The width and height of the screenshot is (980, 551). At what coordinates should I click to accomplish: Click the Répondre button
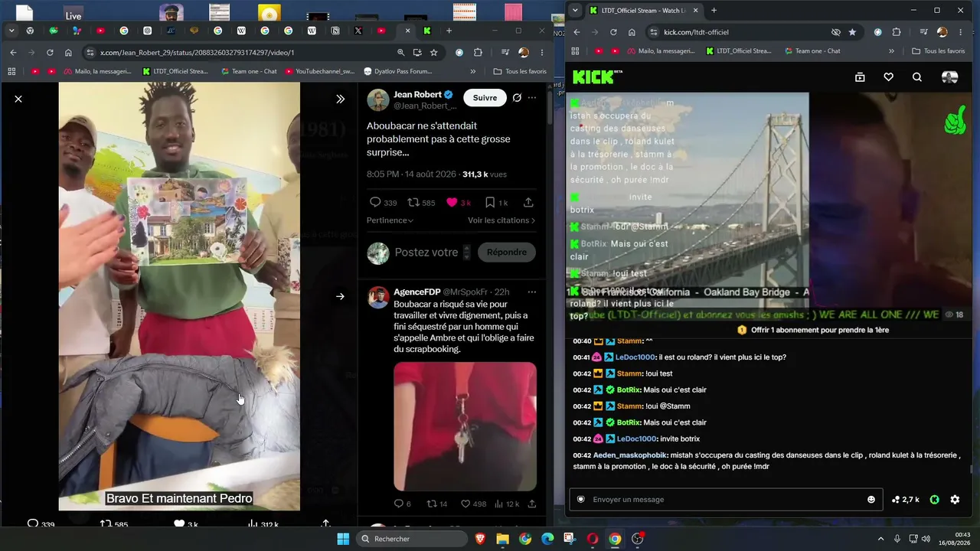pyautogui.click(x=507, y=253)
